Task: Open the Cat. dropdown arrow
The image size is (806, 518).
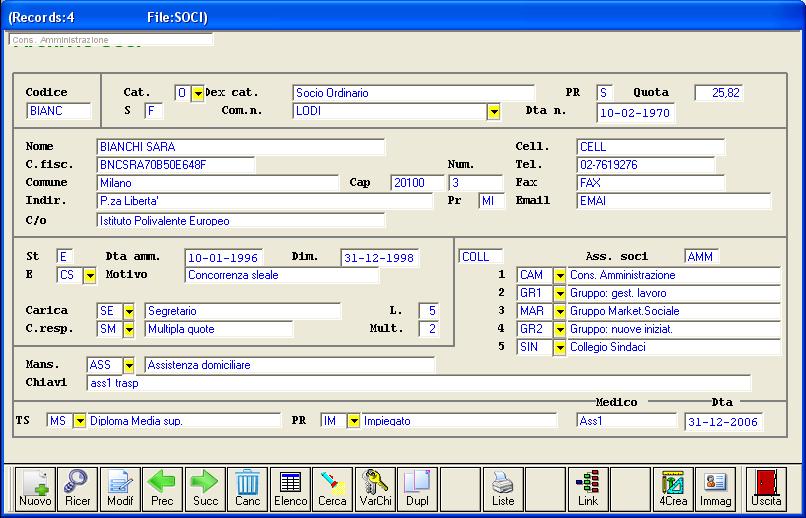Action: [197, 94]
